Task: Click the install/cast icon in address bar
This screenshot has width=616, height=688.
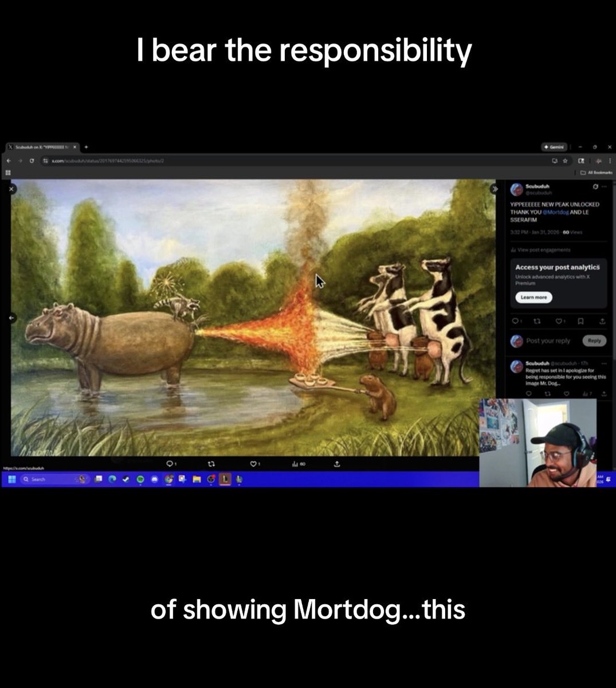Action: click(x=555, y=161)
